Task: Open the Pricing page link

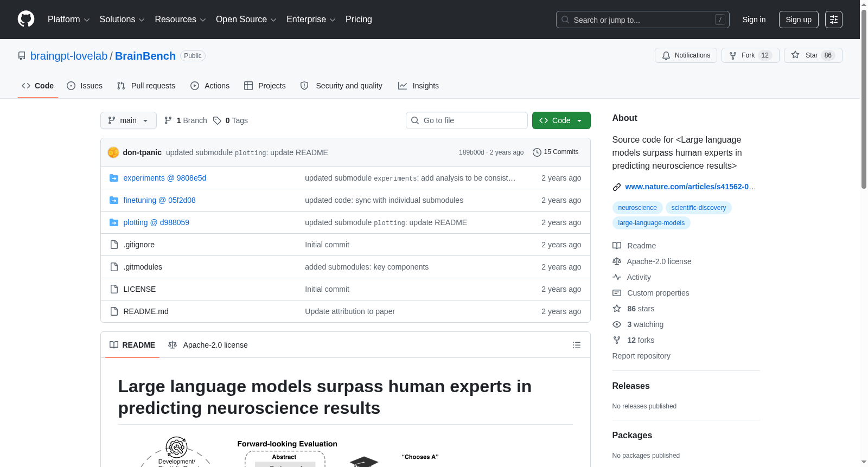Action: click(359, 20)
